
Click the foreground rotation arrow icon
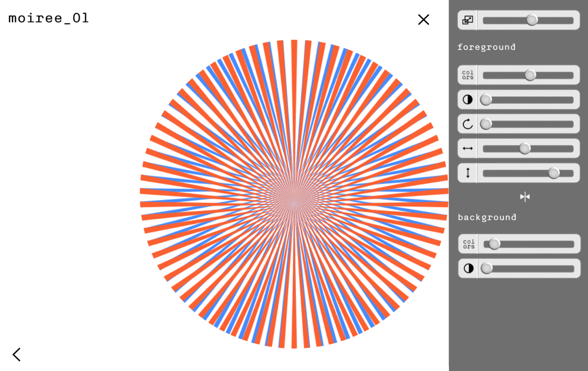(468, 124)
